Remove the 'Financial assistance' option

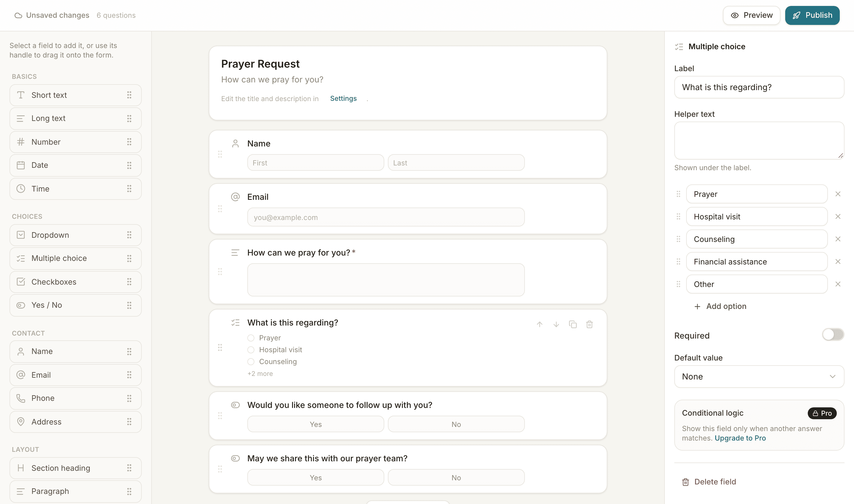[x=838, y=261]
